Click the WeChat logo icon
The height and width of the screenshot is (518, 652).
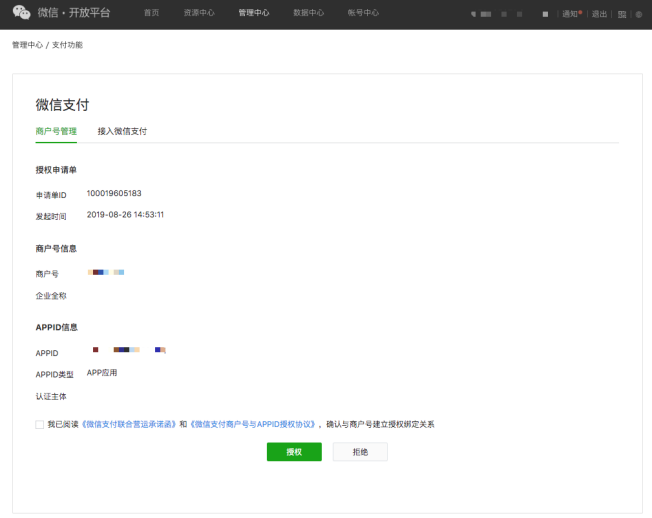(21, 12)
